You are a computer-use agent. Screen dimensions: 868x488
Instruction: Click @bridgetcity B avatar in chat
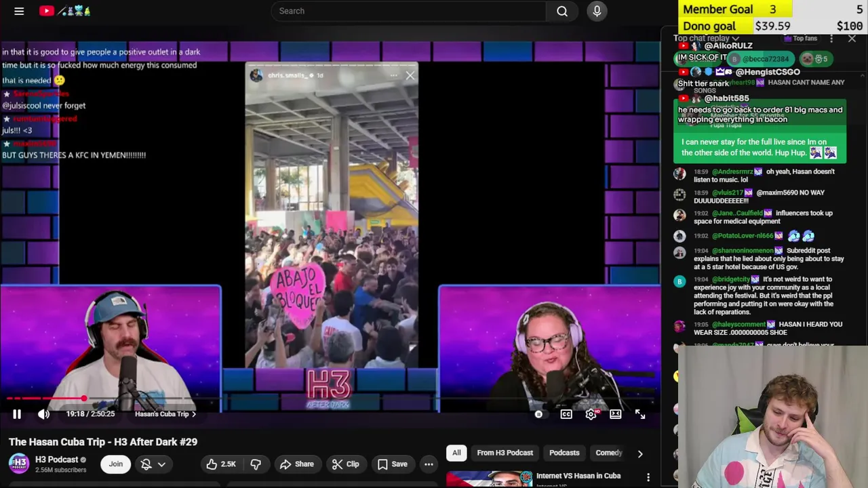pos(679,281)
